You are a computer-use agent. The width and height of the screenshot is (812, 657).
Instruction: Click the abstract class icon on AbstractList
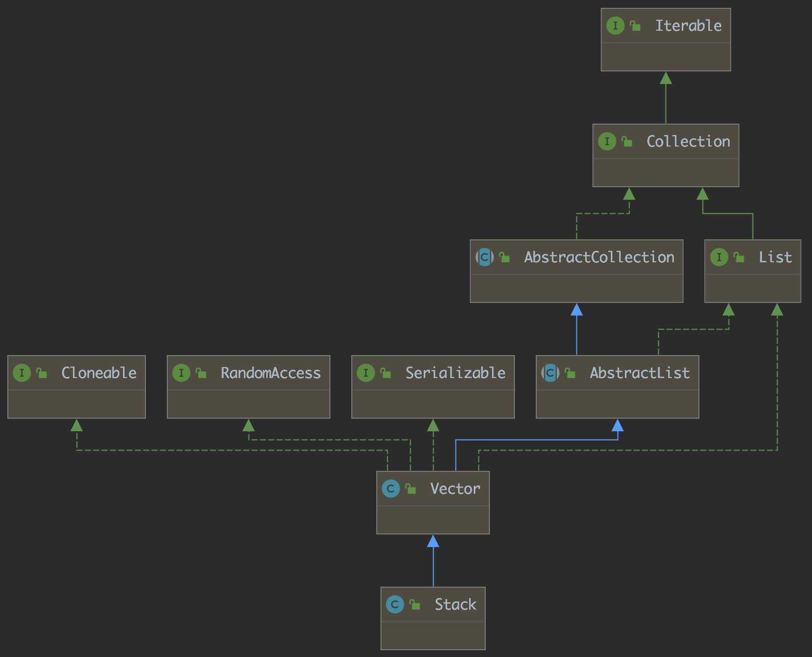(x=550, y=373)
